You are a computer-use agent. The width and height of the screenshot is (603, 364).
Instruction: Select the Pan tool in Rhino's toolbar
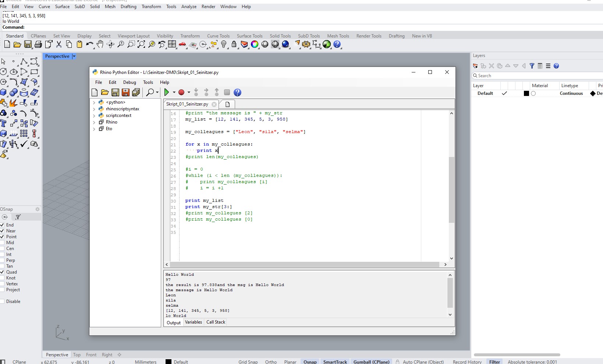100,44
